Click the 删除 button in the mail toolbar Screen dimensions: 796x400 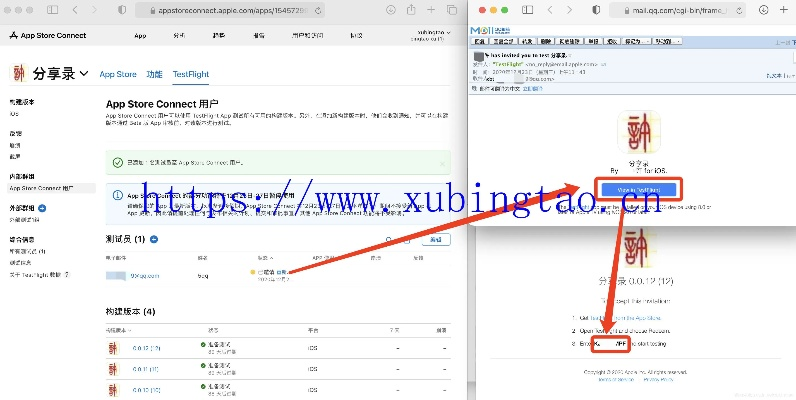pyautogui.click(x=545, y=41)
